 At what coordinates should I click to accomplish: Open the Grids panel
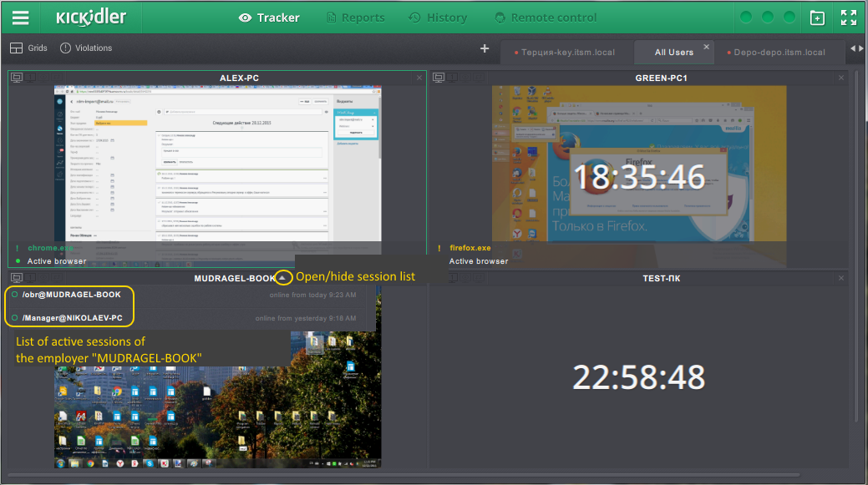(x=28, y=48)
